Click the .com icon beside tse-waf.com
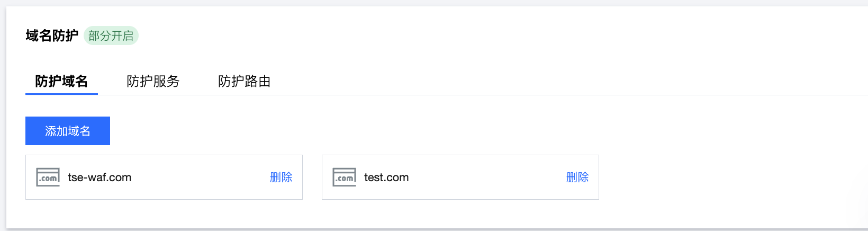868x231 pixels. pyautogui.click(x=48, y=177)
